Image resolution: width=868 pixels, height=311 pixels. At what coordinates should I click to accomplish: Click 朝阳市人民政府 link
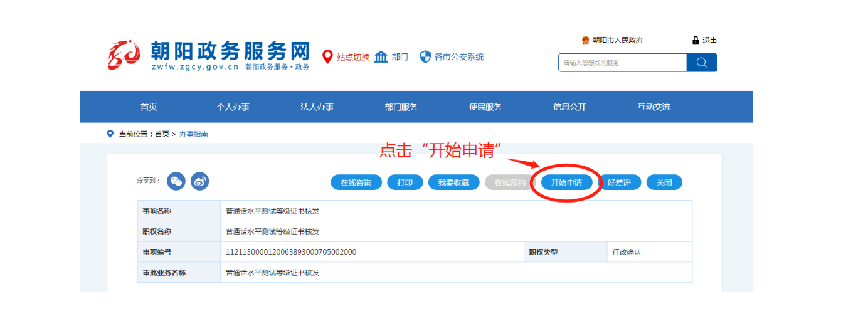coord(617,40)
